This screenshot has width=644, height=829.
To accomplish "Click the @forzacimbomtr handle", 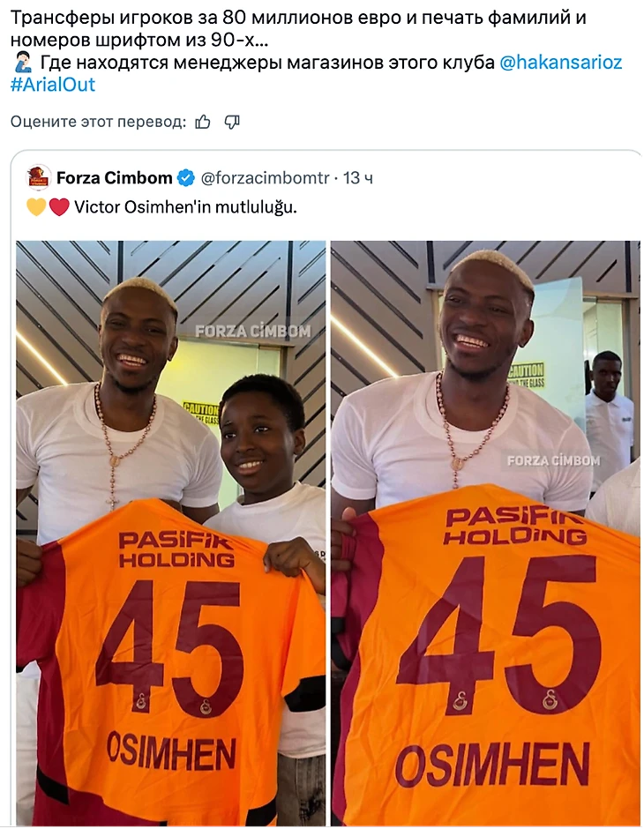I will (x=265, y=178).
